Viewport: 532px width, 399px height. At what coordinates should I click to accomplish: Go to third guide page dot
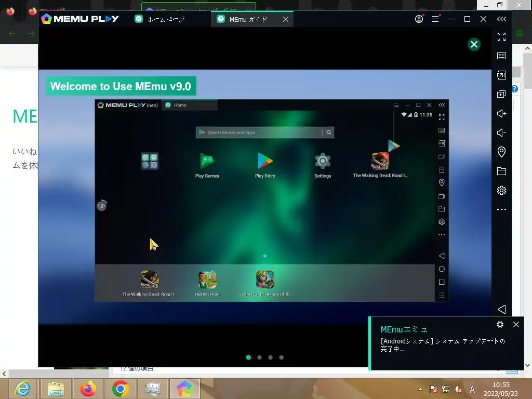coord(270,357)
